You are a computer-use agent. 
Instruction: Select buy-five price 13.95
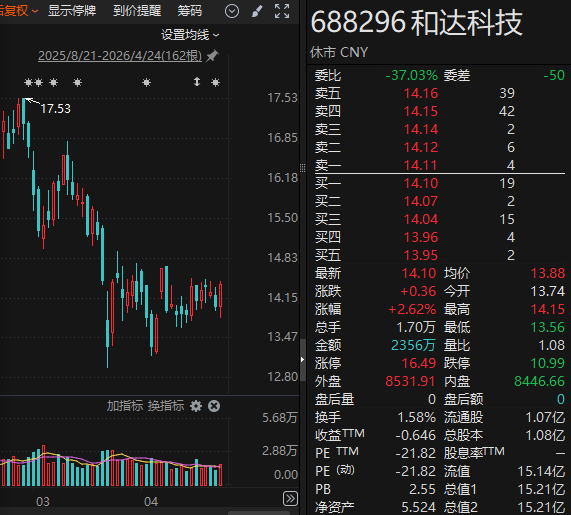click(x=421, y=255)
